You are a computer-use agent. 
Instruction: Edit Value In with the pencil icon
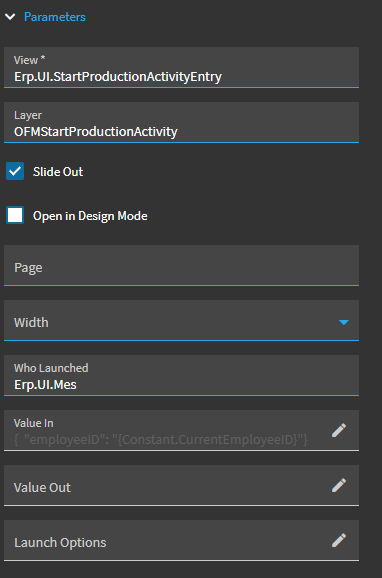point(339,430)
